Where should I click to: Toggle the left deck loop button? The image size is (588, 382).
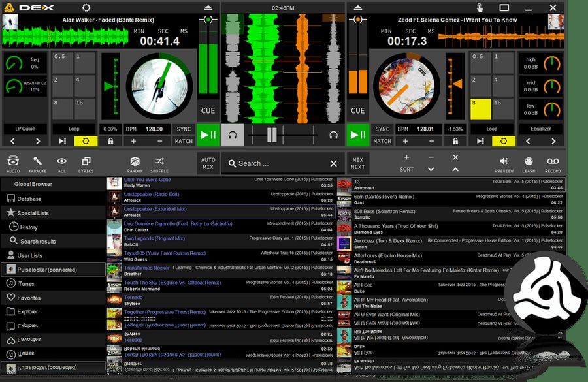pyautogui.click(x=86, y=141)
